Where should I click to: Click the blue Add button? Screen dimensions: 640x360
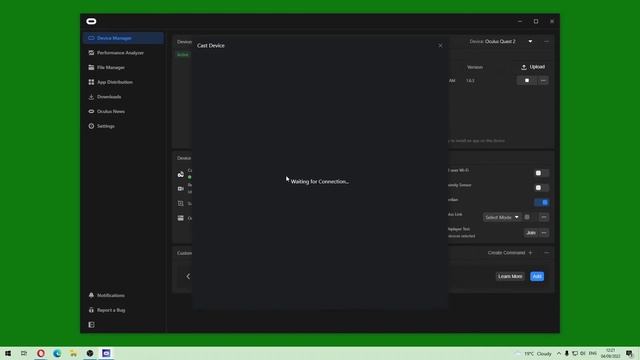[537, 276]
